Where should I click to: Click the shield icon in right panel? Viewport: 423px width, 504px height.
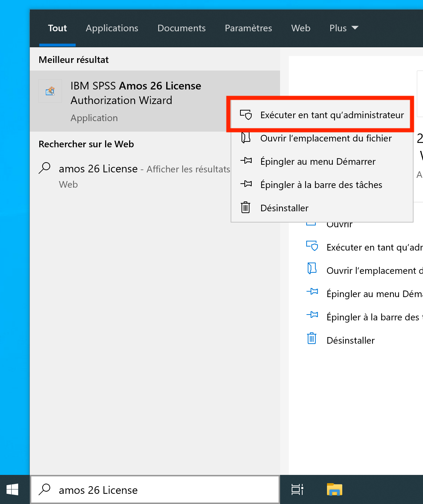pyautogui.click(x=312, y=247)
